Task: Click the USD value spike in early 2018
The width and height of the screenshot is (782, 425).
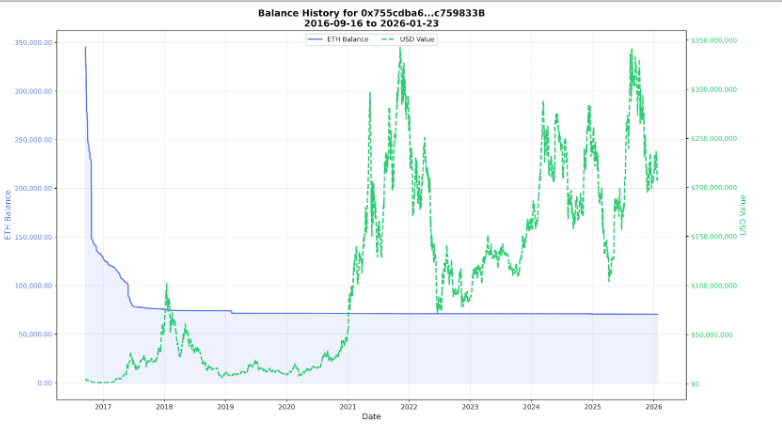Action: pyautogui.click(x=167, y=285)
